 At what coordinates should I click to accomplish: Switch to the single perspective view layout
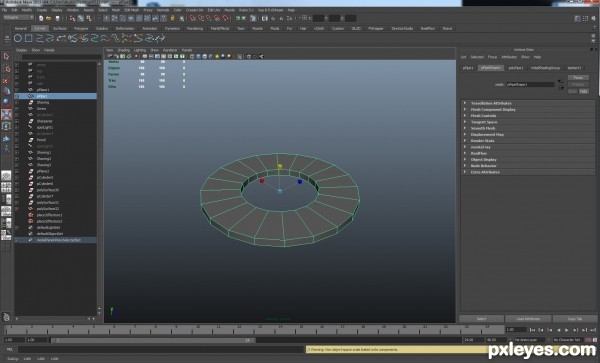6,176
